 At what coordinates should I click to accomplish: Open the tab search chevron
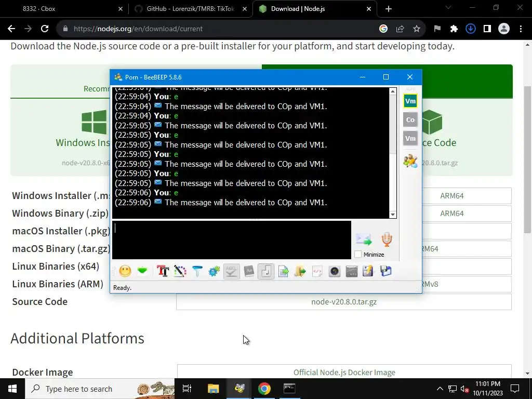pos(448,7)
